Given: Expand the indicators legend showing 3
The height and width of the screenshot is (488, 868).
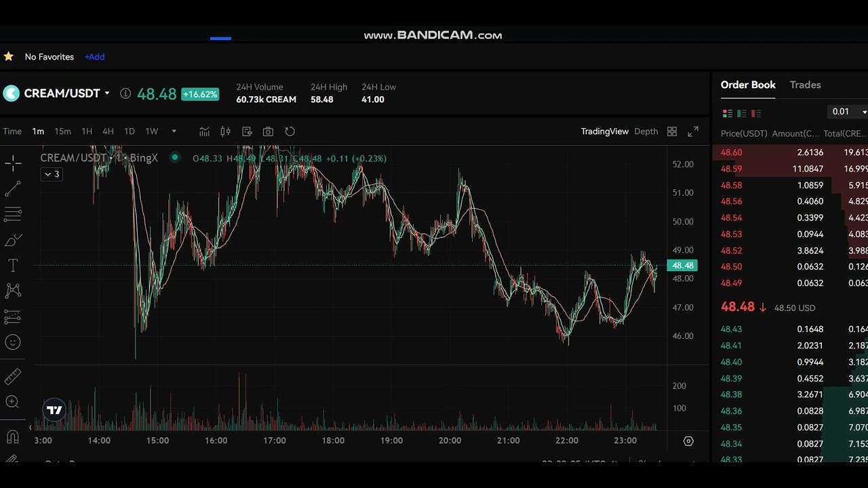Looking at the screenshot, I should click(x=52, y=174).
